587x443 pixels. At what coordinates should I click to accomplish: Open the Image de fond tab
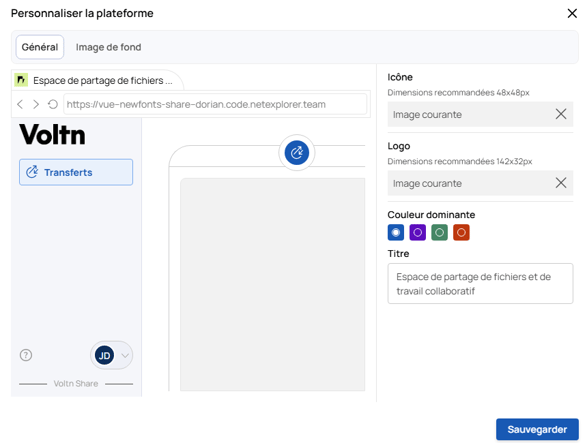(109, 47)
